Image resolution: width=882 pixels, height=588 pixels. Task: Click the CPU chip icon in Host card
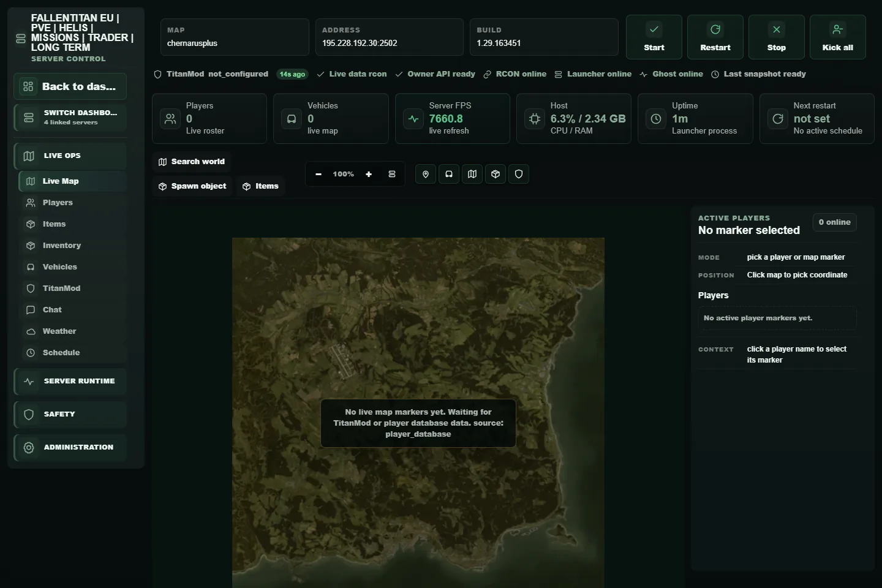tap(535, 119)
